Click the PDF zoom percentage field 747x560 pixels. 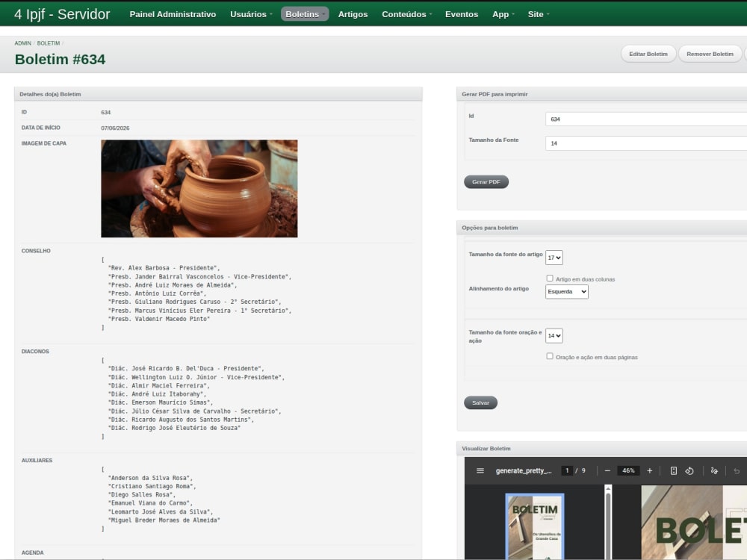pyautogui.click(x=628, y=470)
